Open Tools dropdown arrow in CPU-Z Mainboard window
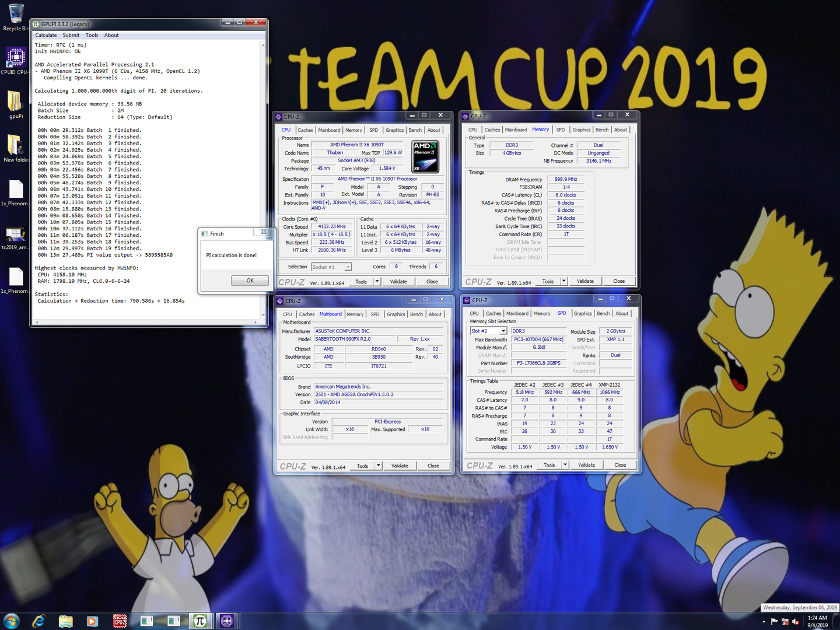 [x=378, y=466]
